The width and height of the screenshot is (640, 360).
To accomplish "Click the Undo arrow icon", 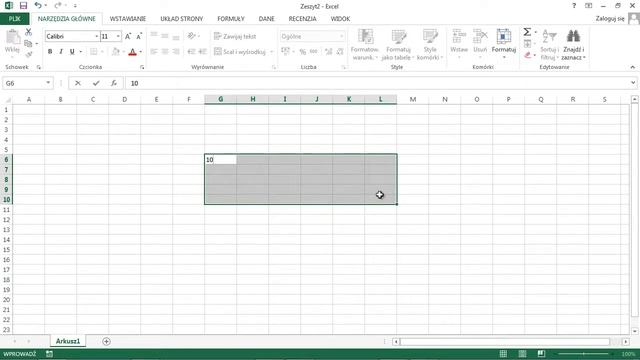I will click(x=38, y=5).
